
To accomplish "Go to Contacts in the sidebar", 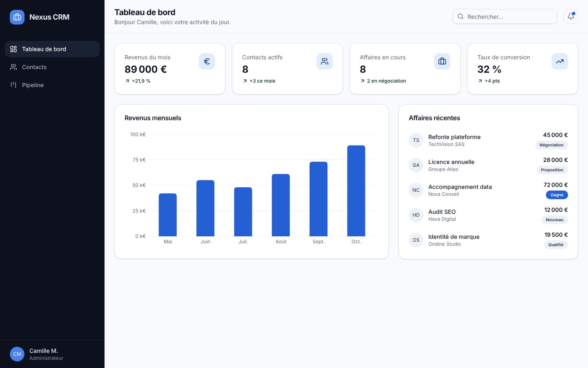I will pyautogui.click(x=52, y=67).
